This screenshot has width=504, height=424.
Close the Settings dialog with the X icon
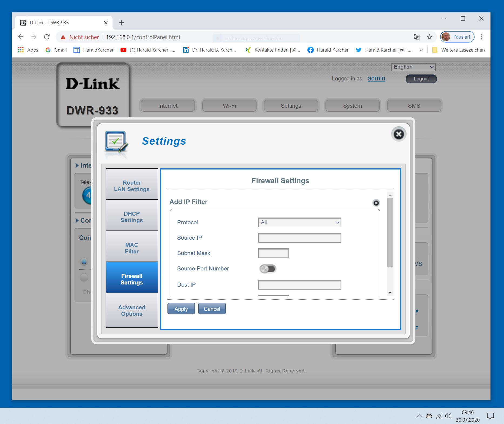point(399,134)
